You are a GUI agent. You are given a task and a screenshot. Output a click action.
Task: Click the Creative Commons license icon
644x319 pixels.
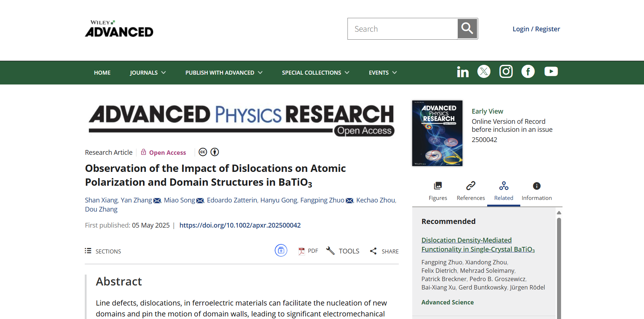pos(203,152)
